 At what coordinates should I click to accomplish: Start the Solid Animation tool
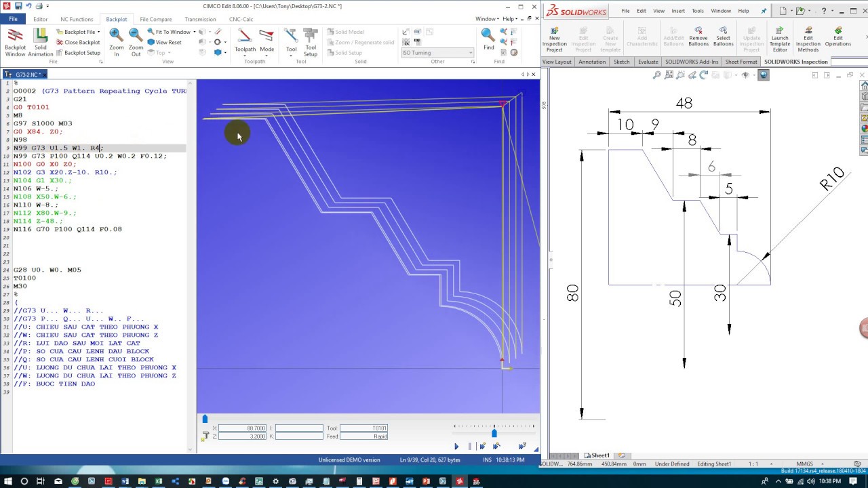41,42
